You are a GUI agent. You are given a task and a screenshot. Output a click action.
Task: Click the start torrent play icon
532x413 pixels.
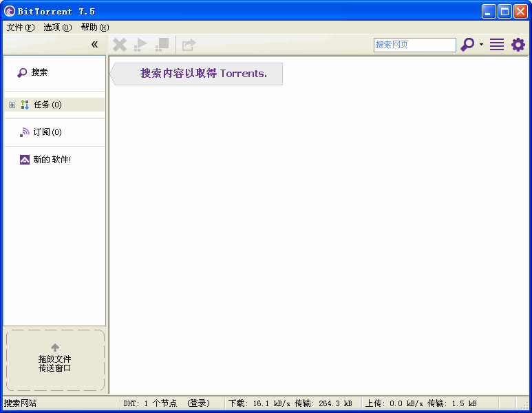[140, 45]
